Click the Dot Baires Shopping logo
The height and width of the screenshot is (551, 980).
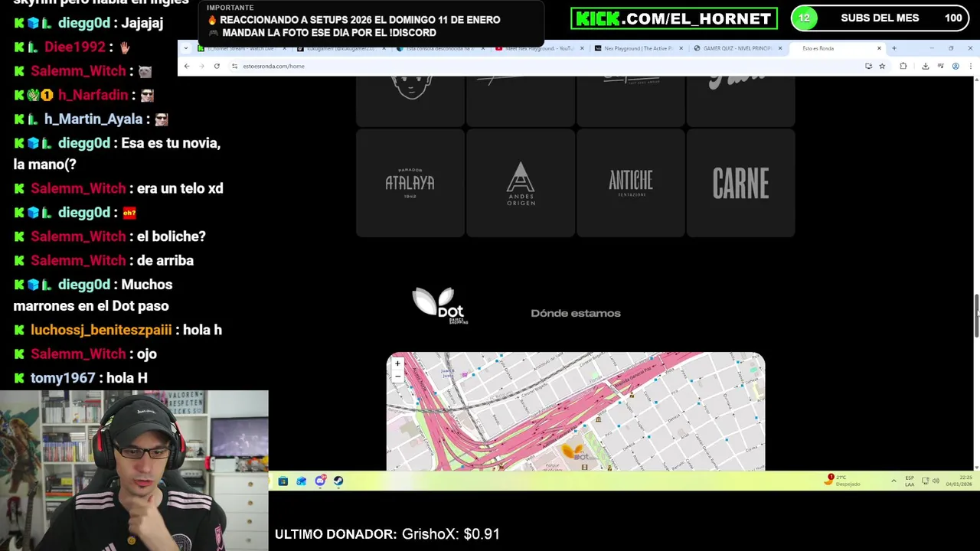pyautogui.click(x=440, y=305)
